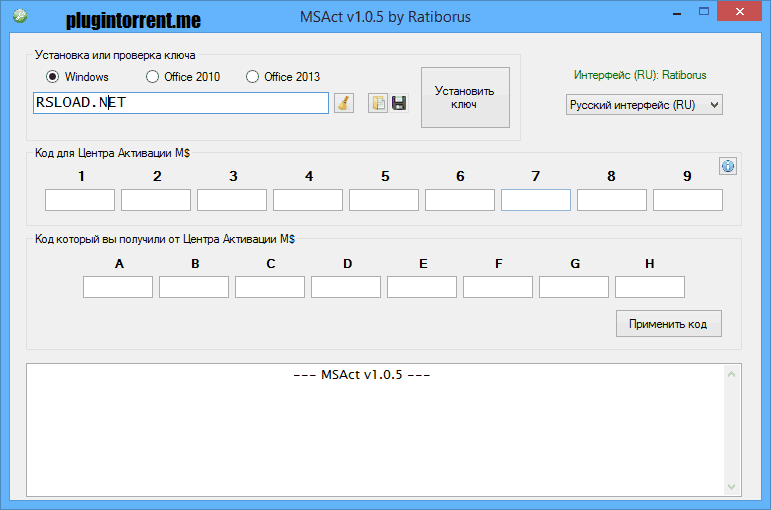The width and height of the screenshot is (771, 510).
Task: Click activation code field 4
Action: click(x=308, y=200)
